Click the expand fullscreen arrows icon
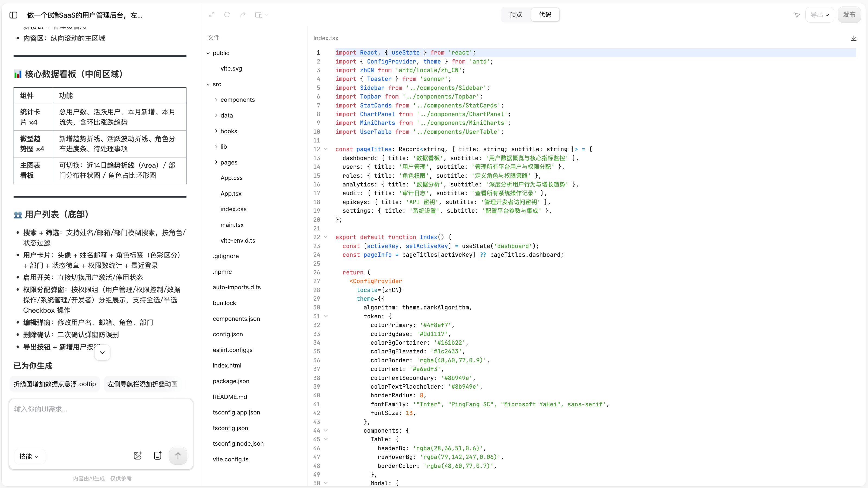 212,15
